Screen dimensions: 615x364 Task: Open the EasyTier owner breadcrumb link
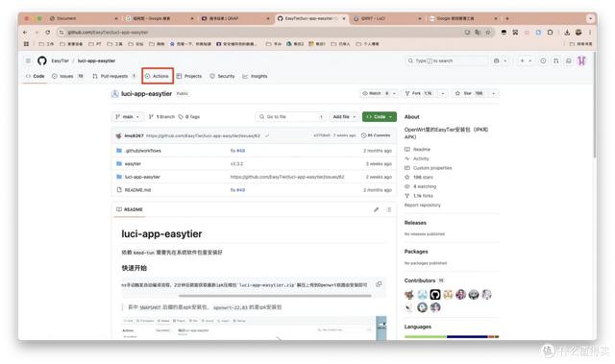pyautogui.click(x=60, y=61)
